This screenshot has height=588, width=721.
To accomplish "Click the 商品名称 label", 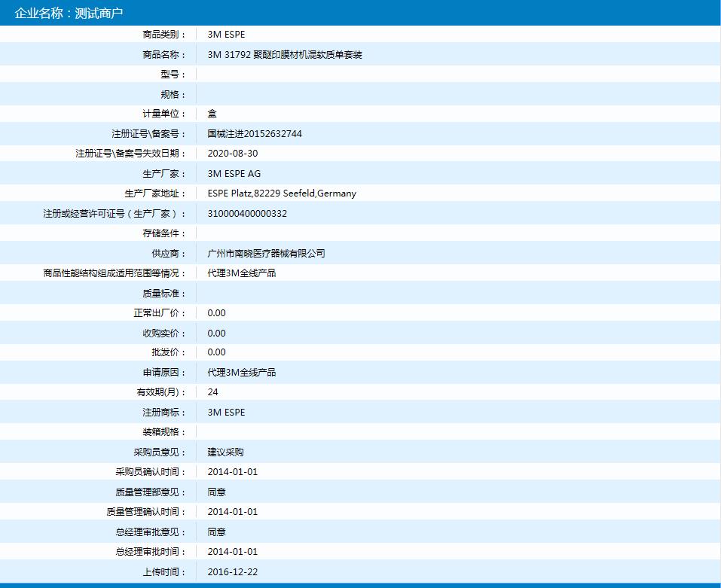I will tap(164, 55).
